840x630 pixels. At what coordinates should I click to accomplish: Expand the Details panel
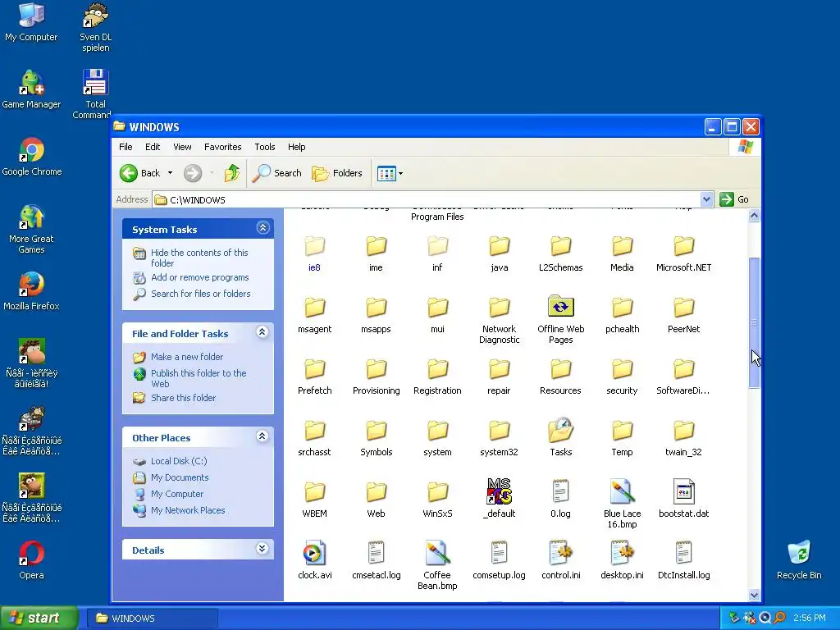pos(262,549)
